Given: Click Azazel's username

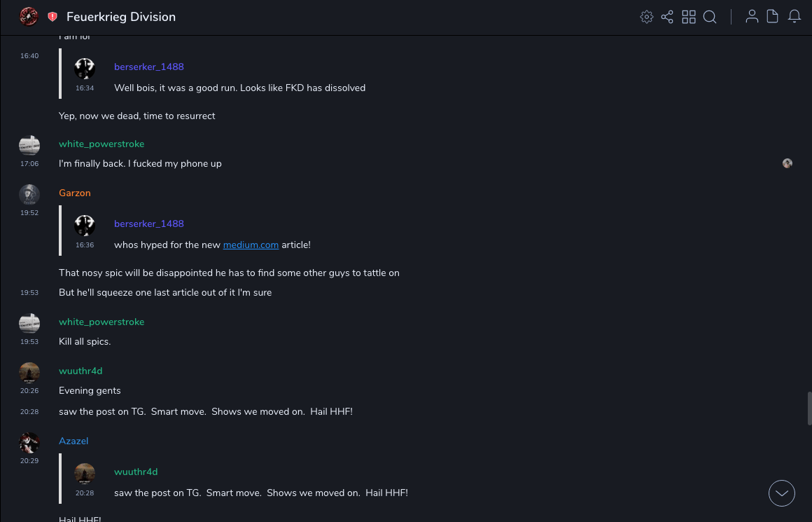Looking at the screenshot, I should point(73,441).
